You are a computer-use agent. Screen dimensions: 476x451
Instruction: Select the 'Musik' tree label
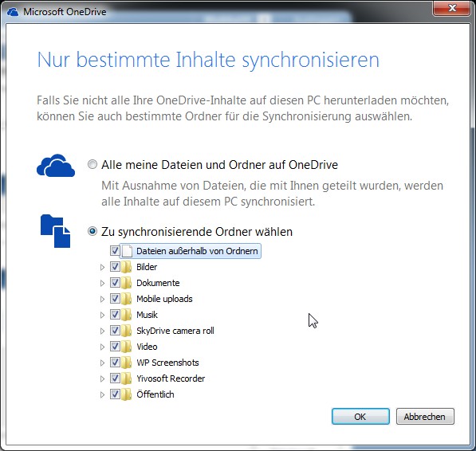(147, 315)
